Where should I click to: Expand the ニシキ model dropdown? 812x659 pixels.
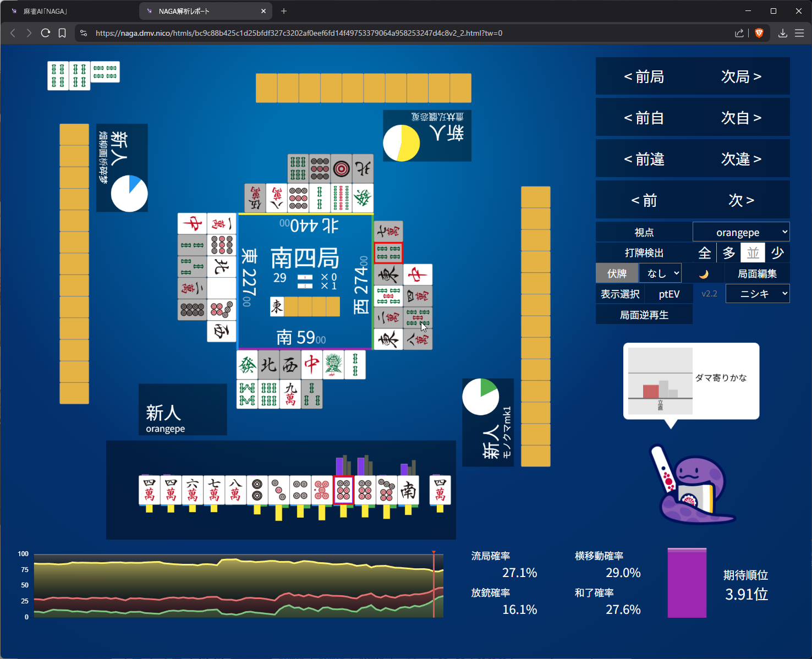tap(758, 294)
